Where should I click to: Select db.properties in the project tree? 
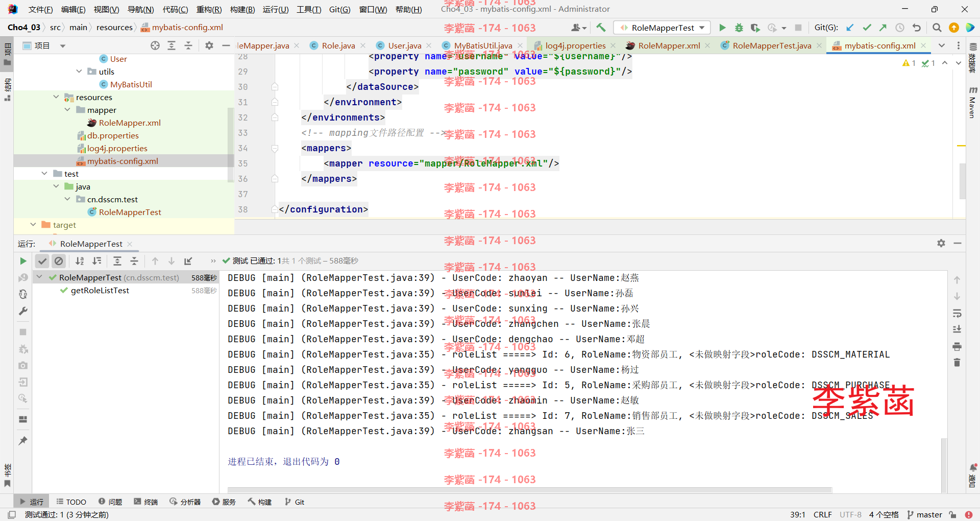[x=113, y=135]
